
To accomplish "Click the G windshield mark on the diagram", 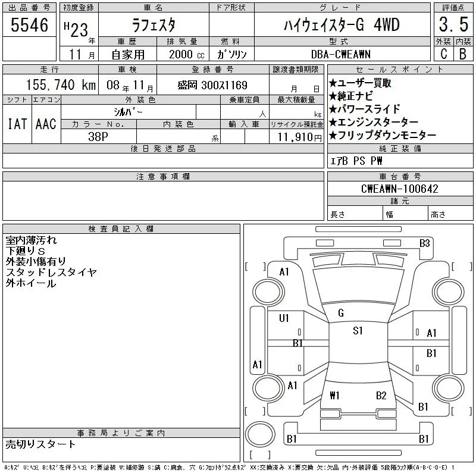I will [340, 313].
